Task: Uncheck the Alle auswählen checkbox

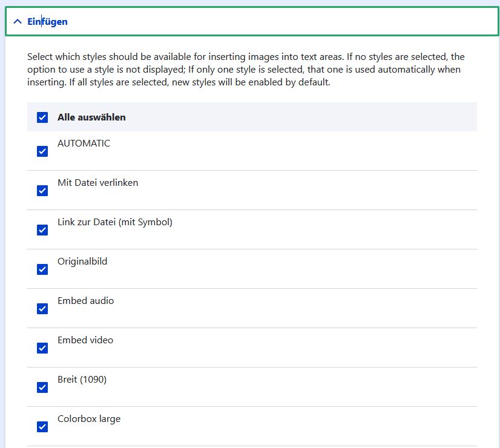Action: pos(42,117)
